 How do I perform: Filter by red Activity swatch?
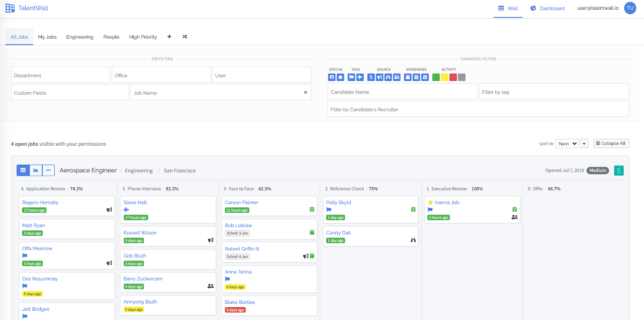pyautogui.click(x=453, y=77)
